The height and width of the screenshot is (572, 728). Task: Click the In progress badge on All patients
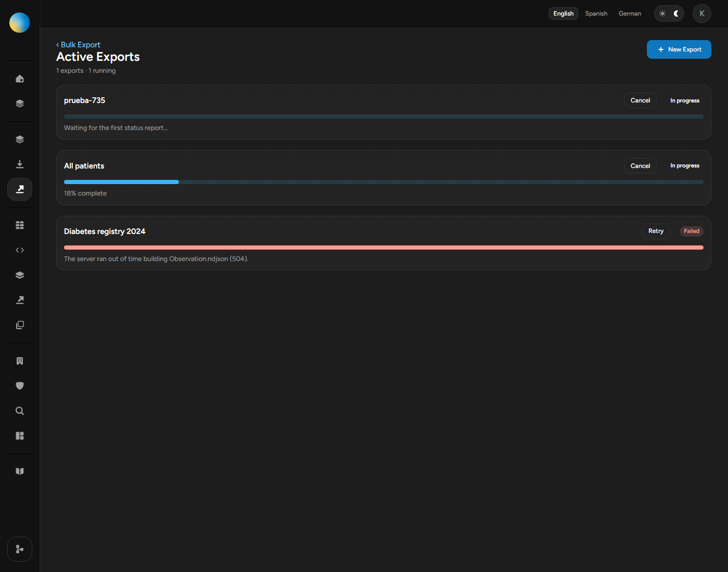tap(685, 166)
